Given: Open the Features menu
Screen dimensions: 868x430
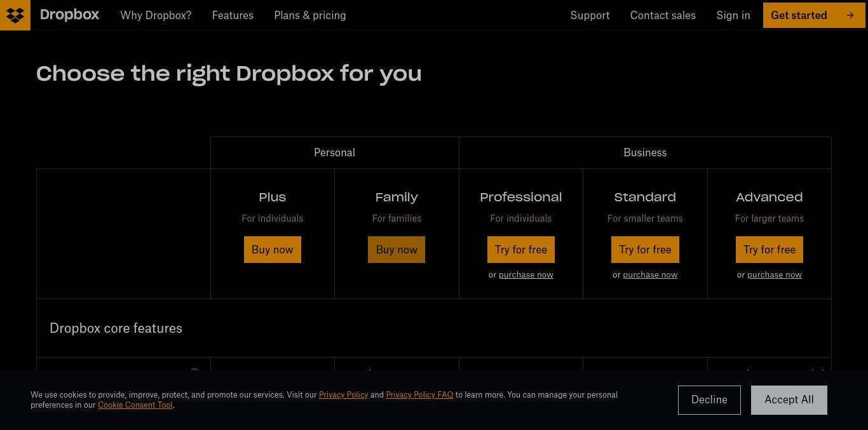Looking at the screenshot, I should point(233,15).
